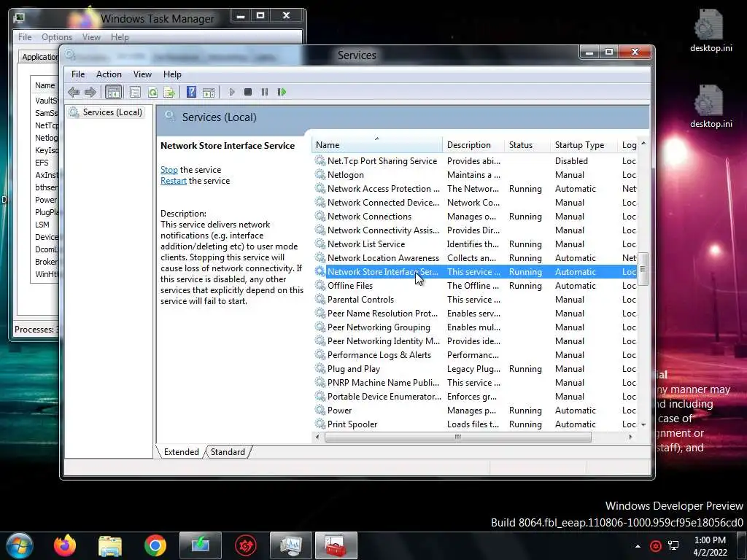Open the blue Help toolbar icon

tap(191, 92)
